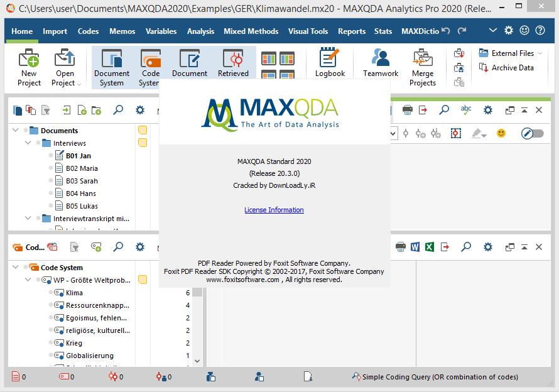
Task: Toggle the Document Browser window button
Action: 189,63
